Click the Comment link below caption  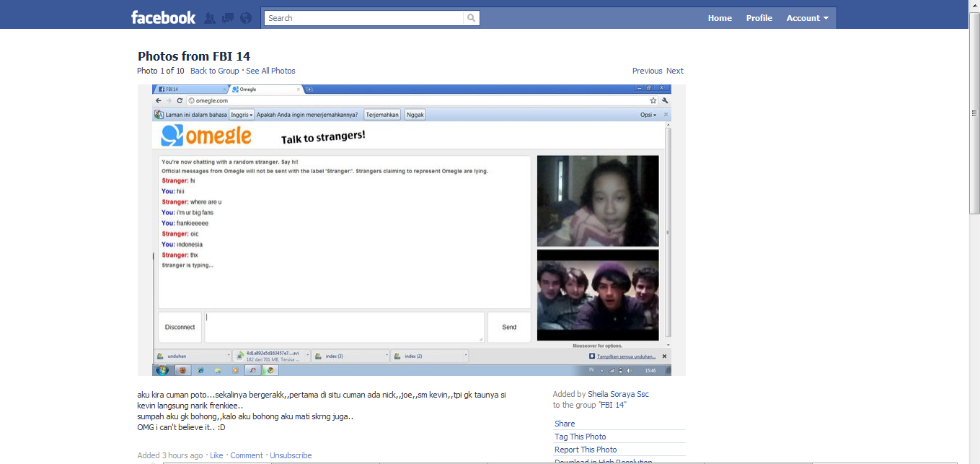click(247, 455)
